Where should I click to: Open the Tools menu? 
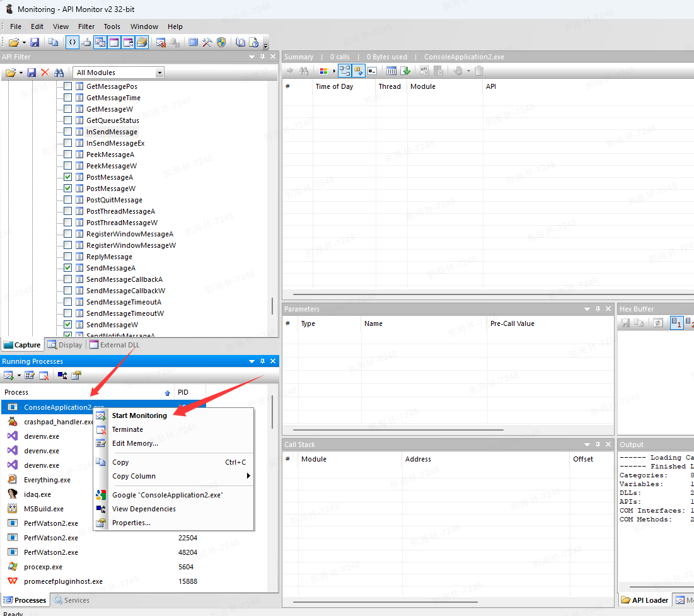pos(112,26)
